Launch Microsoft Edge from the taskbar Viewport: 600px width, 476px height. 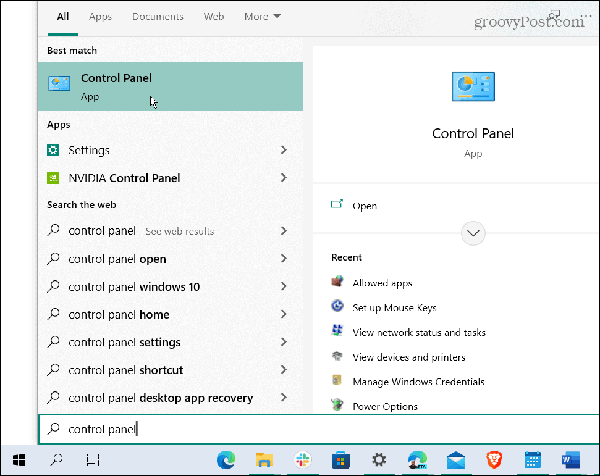(226, 460)
